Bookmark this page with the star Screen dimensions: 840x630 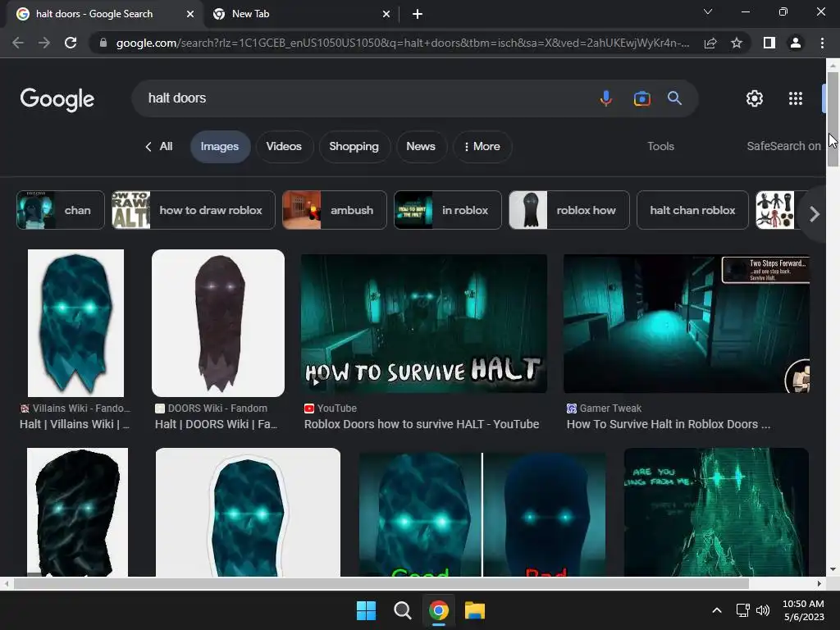pos(737,43)
